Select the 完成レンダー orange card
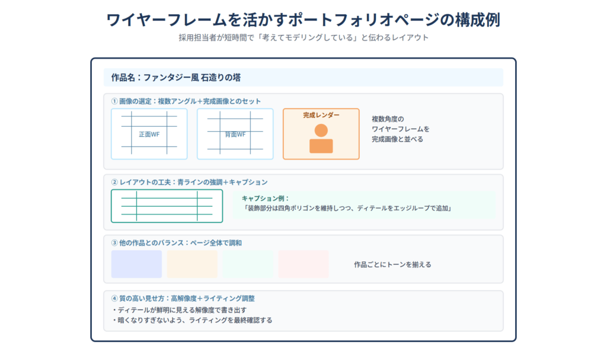607x364 pixels. (x=321, y=134)
